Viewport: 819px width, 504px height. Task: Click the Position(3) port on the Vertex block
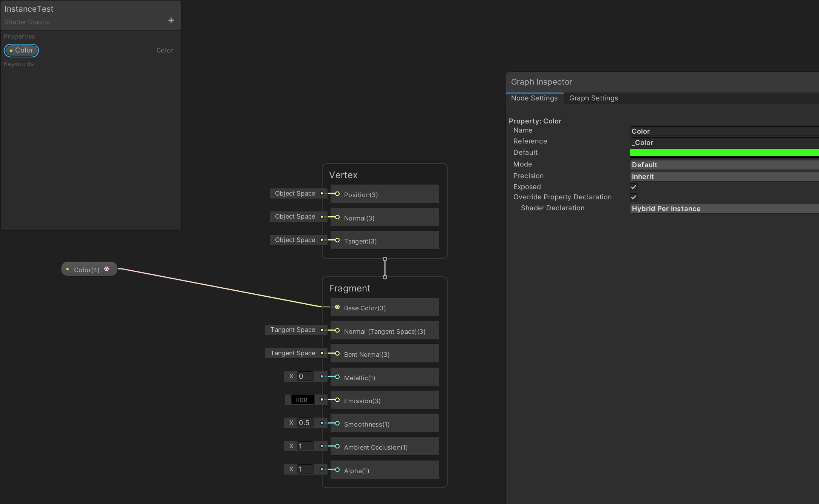click(336, 194)
